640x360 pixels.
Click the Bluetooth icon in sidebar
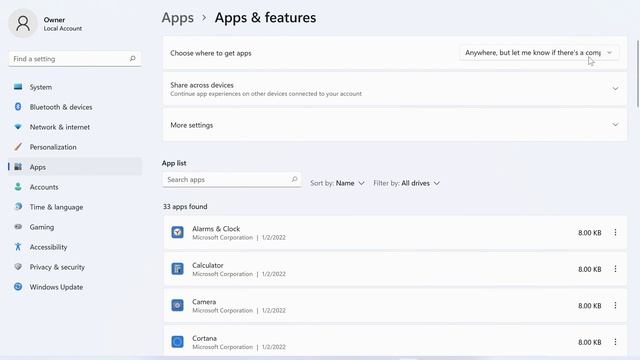click(18, 107)
